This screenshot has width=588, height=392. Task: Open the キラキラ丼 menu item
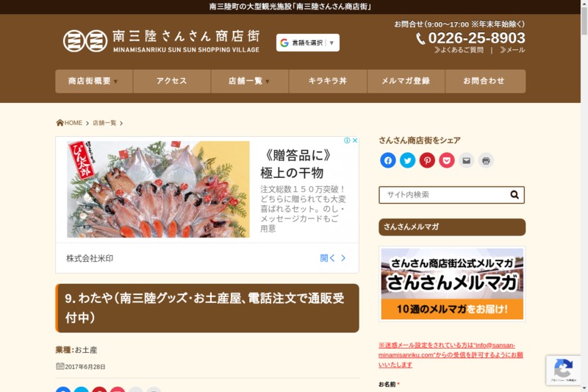328,81
